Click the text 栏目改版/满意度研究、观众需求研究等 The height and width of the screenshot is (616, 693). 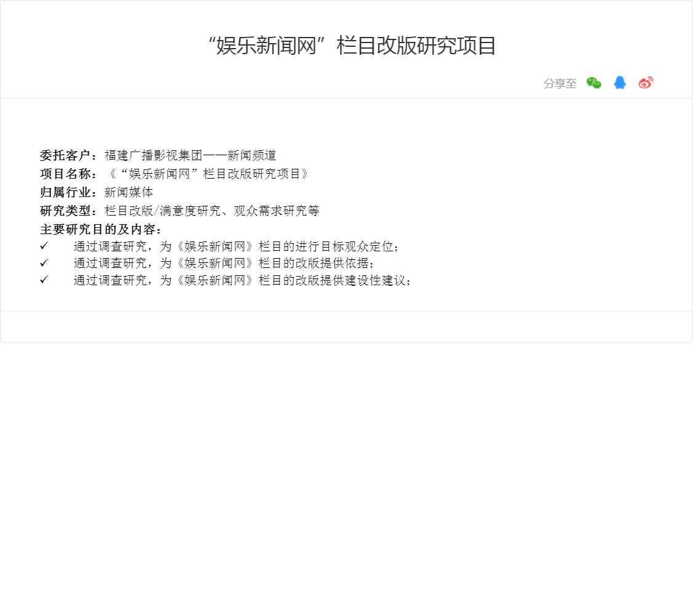tap(212, 211)
